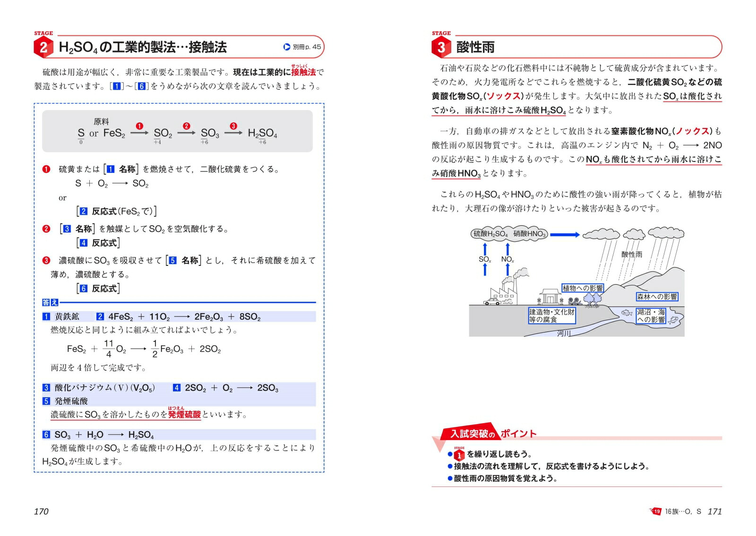The width and height of the screenshot is (756, 536).
Task: Click the 森林への影響 label
Action: pyautogui.click(x=657, y=297)
